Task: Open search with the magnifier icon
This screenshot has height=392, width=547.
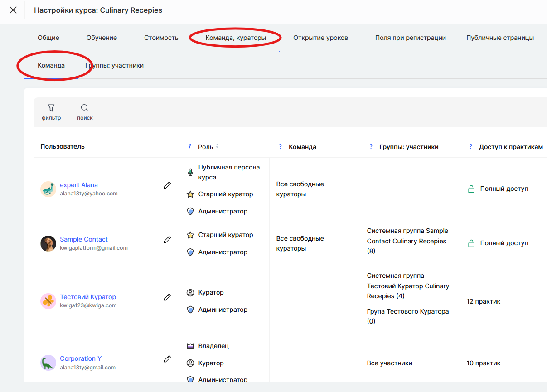Action: coord(85,108)
